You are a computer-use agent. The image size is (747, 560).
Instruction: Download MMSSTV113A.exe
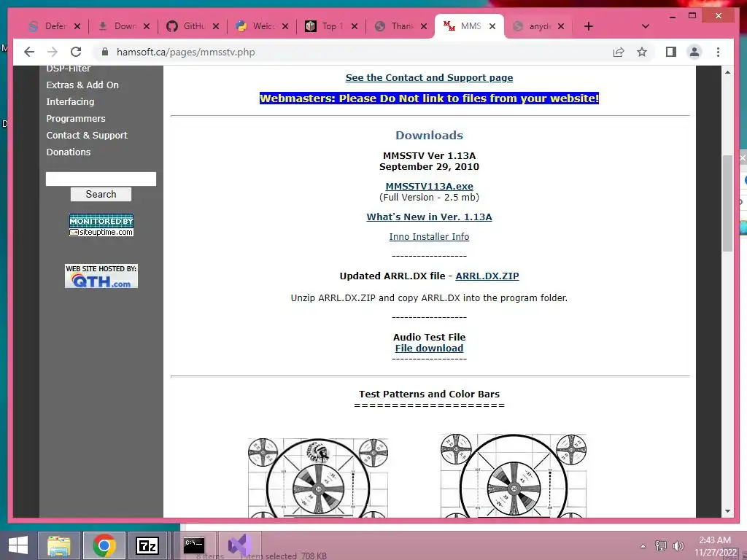pyautogui.click(x=429, y=186)
